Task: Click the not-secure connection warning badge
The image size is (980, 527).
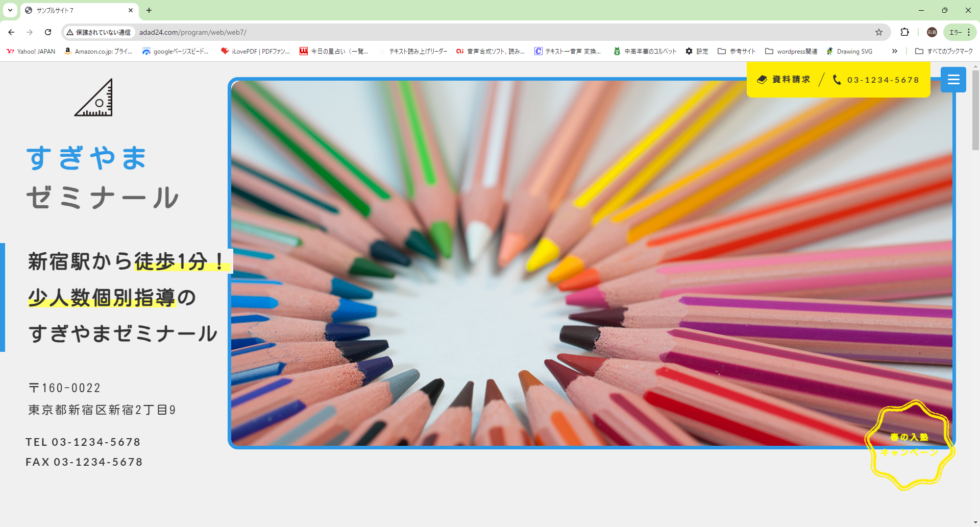Action: (x=99, y=32)
